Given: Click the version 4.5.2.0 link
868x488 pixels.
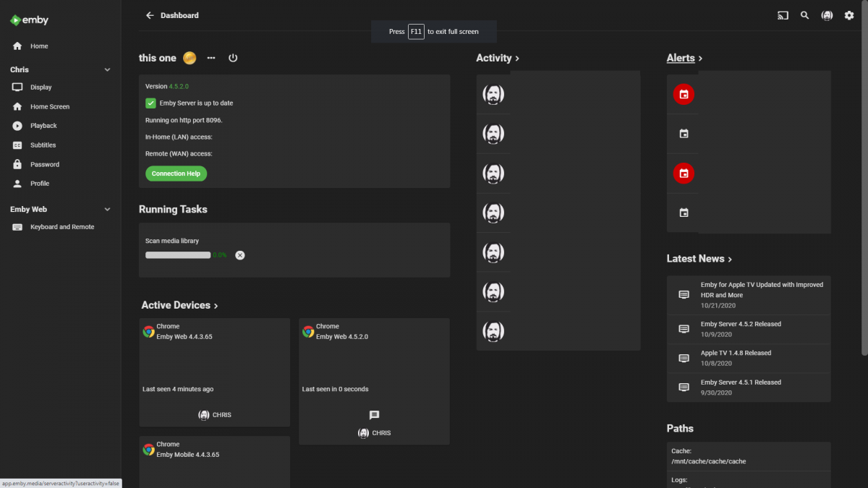Looking at the screenshot, I should pos(179,86).
